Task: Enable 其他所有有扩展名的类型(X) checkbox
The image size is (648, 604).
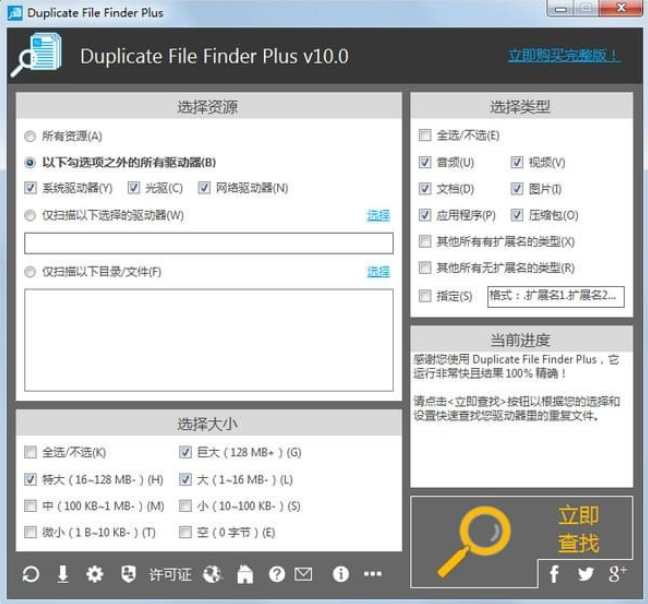Action: (425, 241)
